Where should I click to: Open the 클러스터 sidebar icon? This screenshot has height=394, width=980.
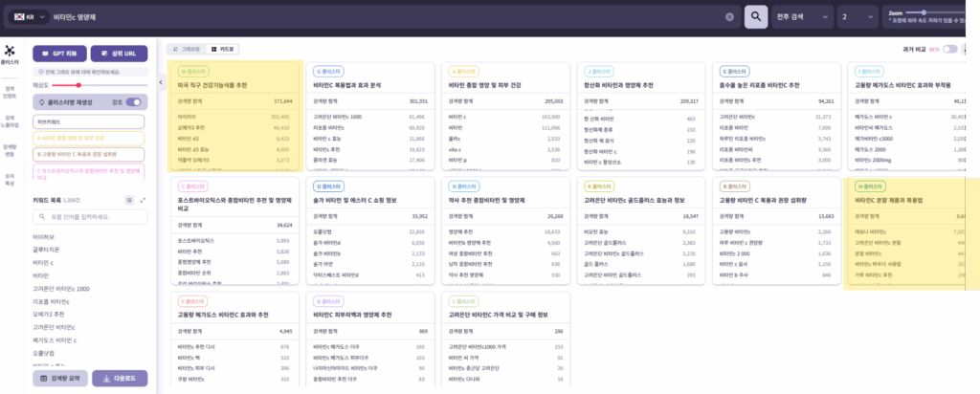point(11,55)
